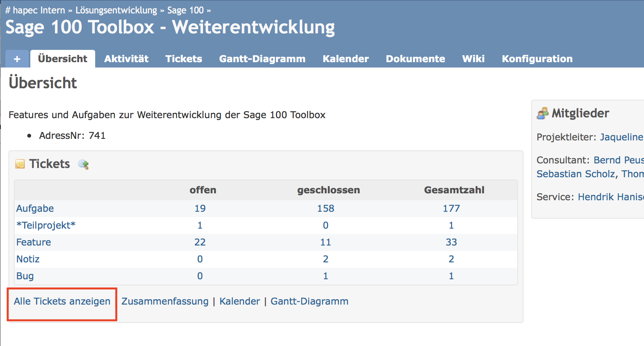The height and width of the screenshot is (346, 644).
Task: Navigate to Lösungsentwicklung in the breadcrumb
Action: click(x=116, y=10)
